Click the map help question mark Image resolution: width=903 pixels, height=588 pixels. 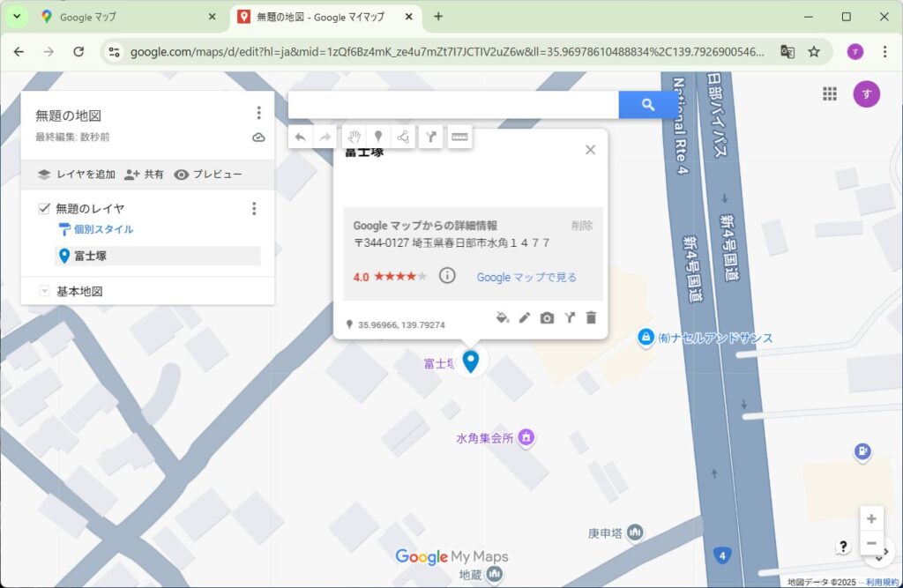843,547
